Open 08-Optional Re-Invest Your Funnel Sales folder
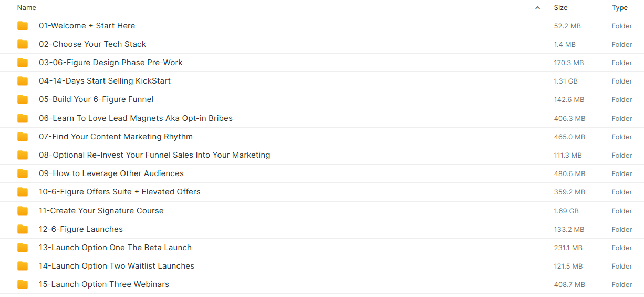The image size is (644, 297). (x=154, y=155)
